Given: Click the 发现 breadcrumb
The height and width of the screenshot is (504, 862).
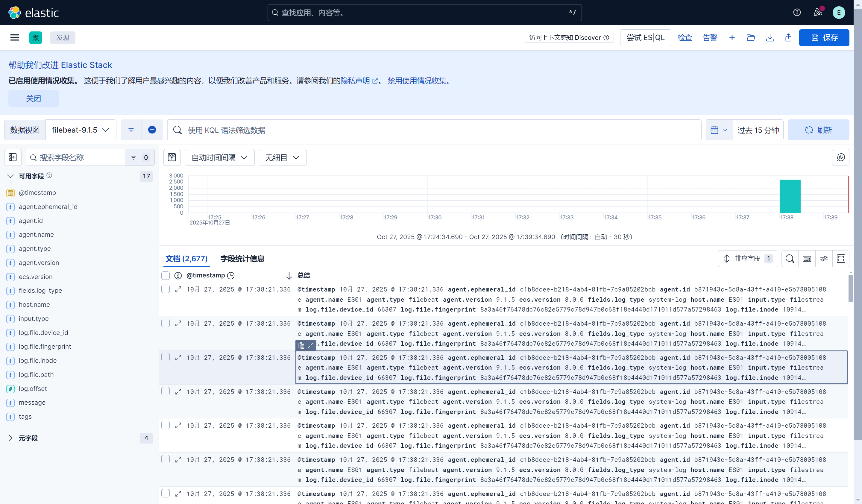Looking at the screenshot, I should click(63, 38).
